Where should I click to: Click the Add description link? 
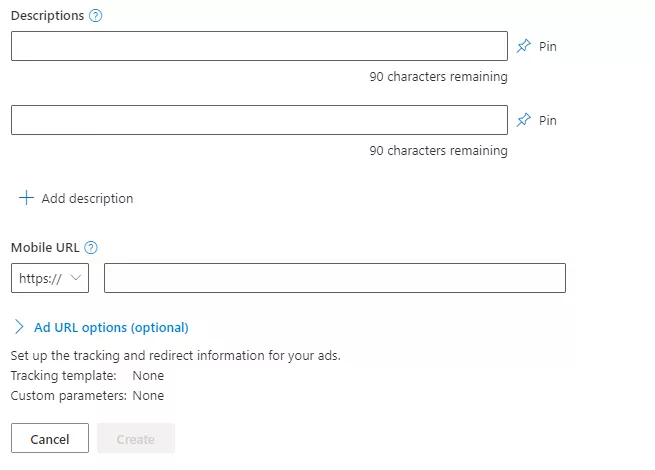pos(87,198)
